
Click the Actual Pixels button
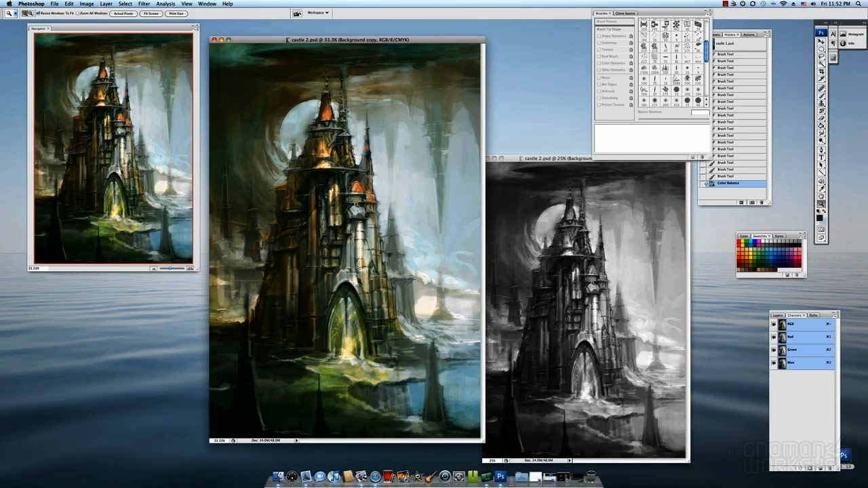coord(123,14)
